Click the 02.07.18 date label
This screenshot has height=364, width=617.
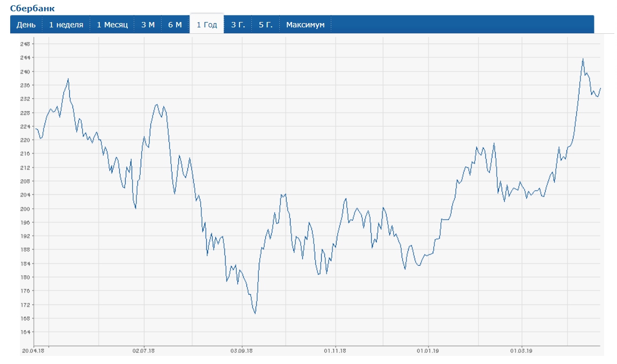pyautogui.click(x=143, y=351)
